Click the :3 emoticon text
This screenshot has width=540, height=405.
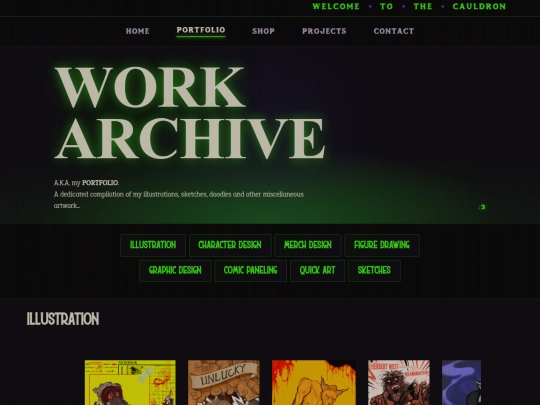pyautogui.click(x=482, y=207)
